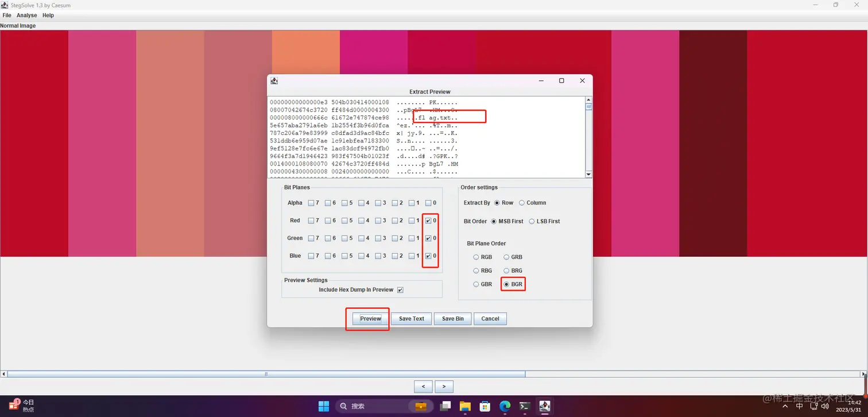
Task: Open the terminal taskbar icon
Action: tap(524, 406)
